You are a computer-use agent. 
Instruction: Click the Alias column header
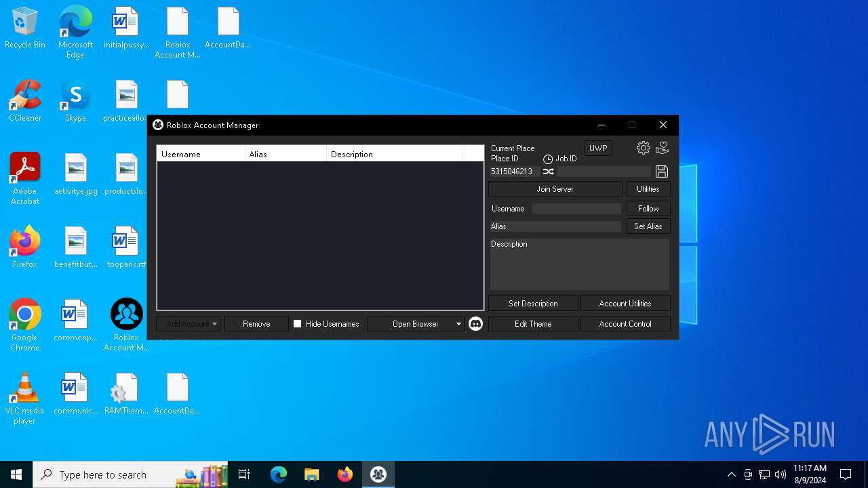click(x=285, y=154)
